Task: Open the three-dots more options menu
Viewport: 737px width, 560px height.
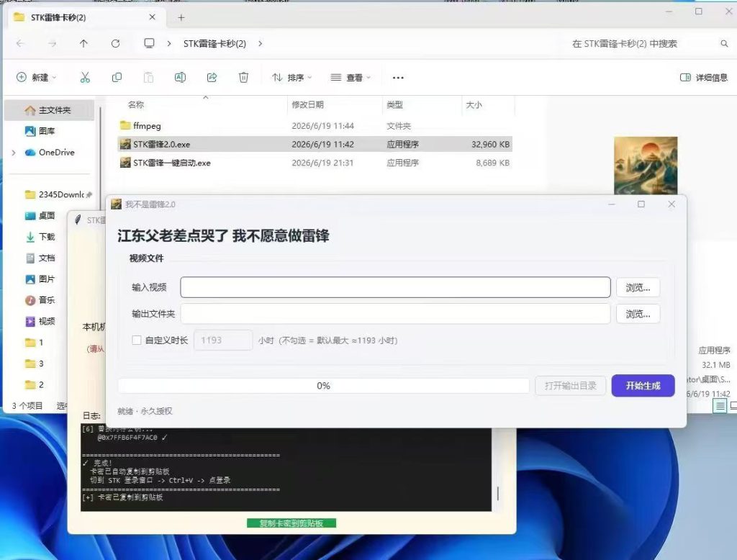Action: pyautogui.click(x=398, y=78)
